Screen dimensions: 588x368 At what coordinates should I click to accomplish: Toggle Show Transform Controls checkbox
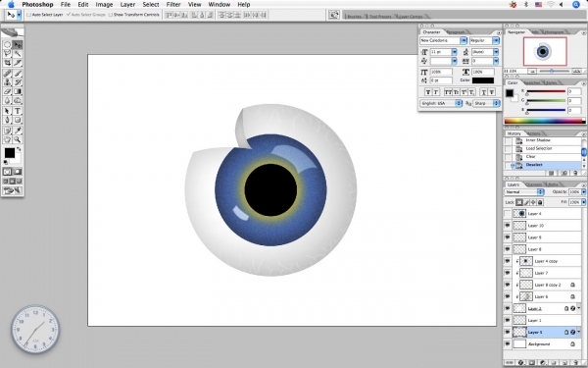click(x=110, y=15)
